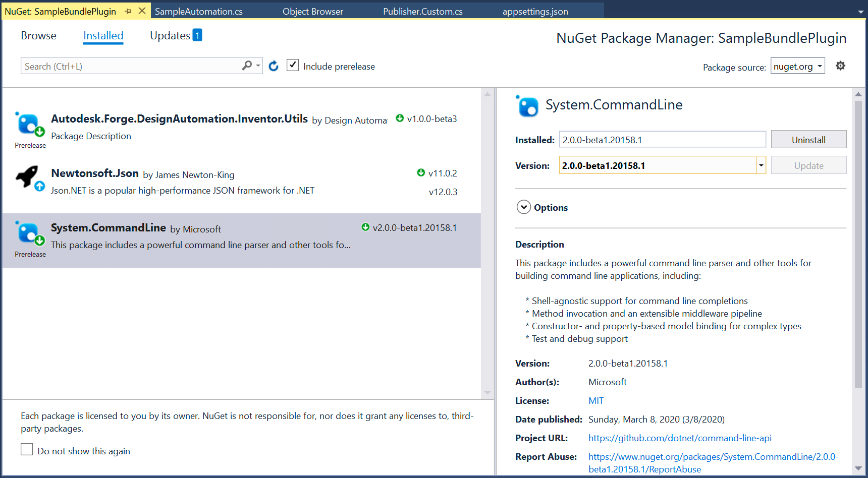
Task: Expand the Options section
Action: pos(524,207)
